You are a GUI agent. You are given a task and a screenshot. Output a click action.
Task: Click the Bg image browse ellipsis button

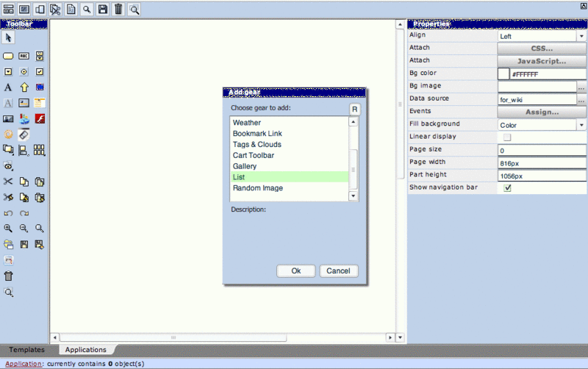(581, 87)
